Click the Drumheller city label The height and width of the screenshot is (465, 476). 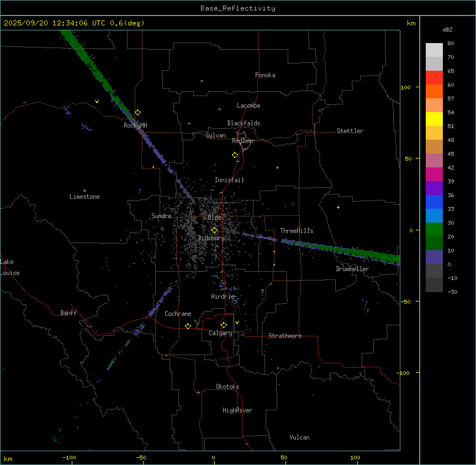click(x=352, y=269)
